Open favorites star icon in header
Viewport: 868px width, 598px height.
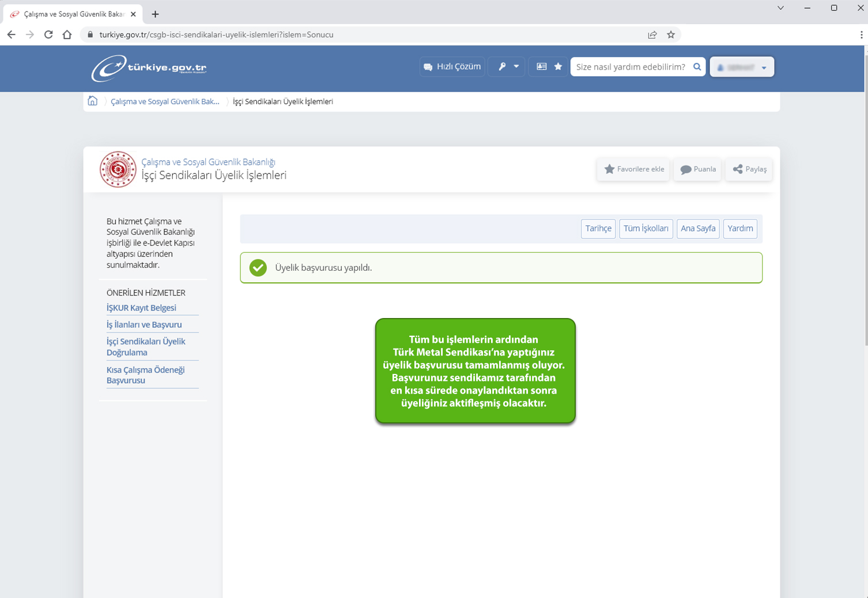click(558, 67)
